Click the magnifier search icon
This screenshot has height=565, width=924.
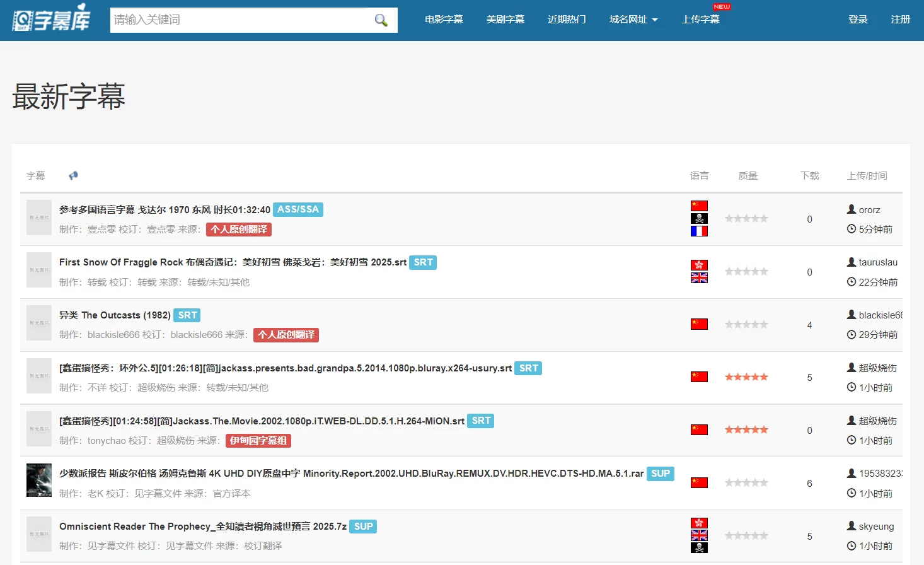(381, 20)
